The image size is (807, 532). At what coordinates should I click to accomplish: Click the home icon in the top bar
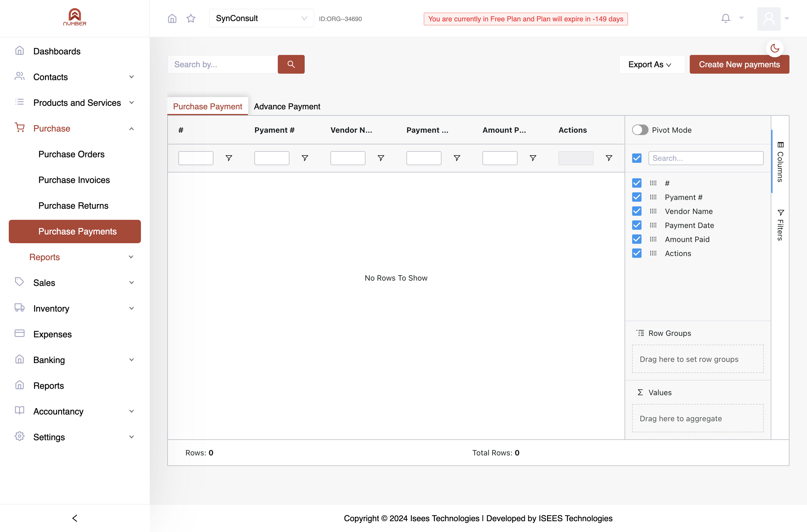[172, 18]
